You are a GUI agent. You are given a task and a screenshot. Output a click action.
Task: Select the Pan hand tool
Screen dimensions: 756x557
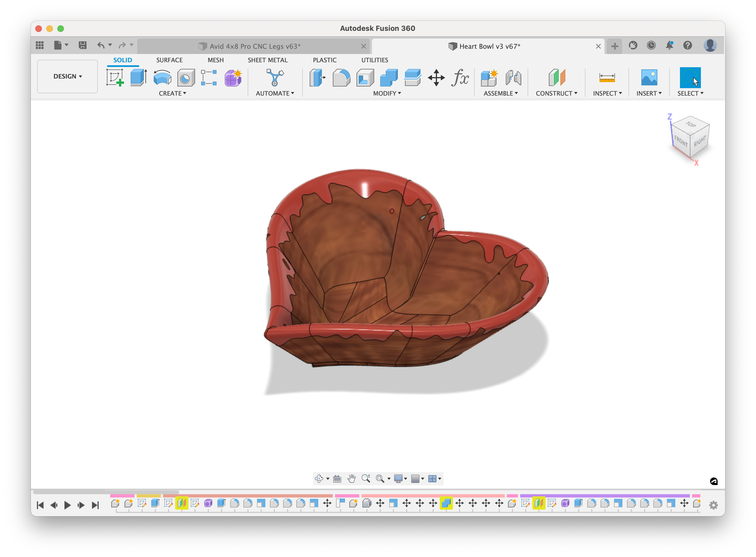point(351,478)
